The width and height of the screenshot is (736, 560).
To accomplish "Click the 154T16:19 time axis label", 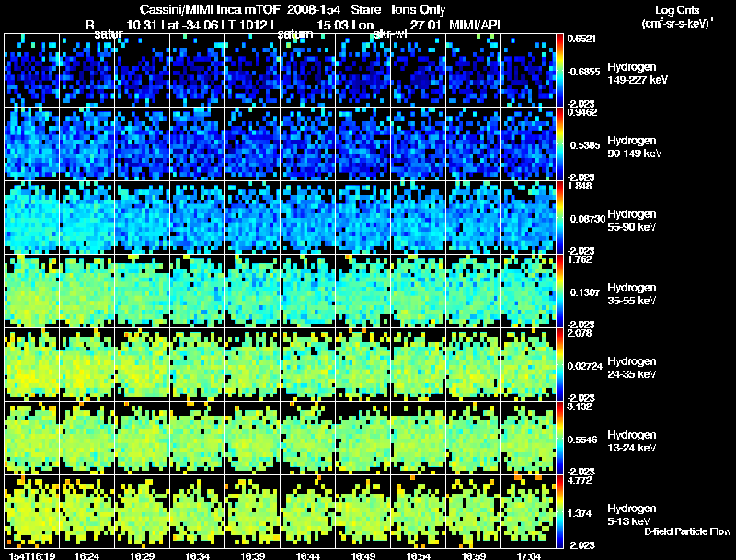I will [32, 555].
